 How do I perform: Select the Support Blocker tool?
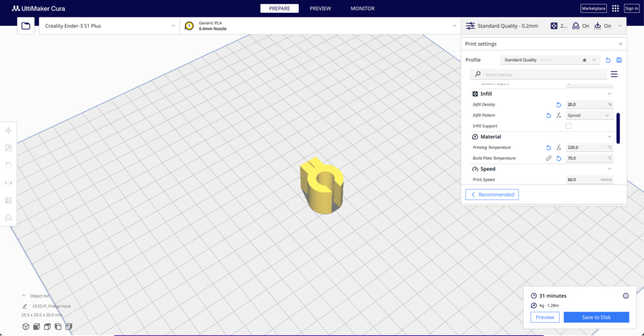[x=8, y=217]
